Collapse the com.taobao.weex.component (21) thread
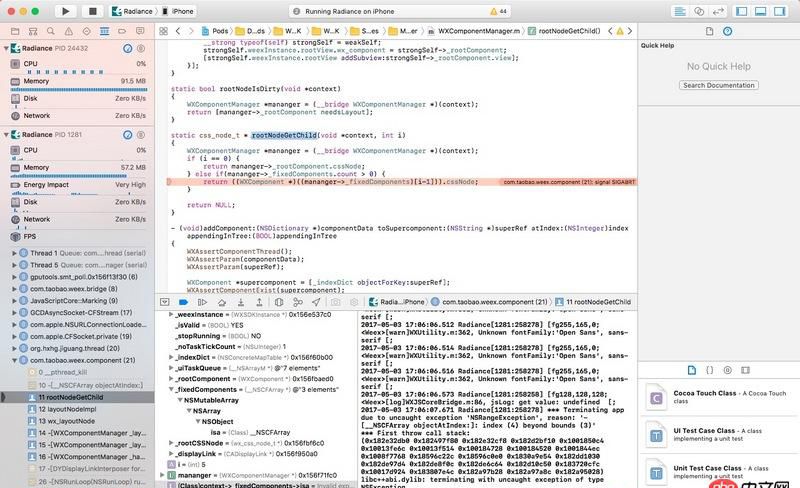Screen dimensions: 800x488 (x=14, y=360)
